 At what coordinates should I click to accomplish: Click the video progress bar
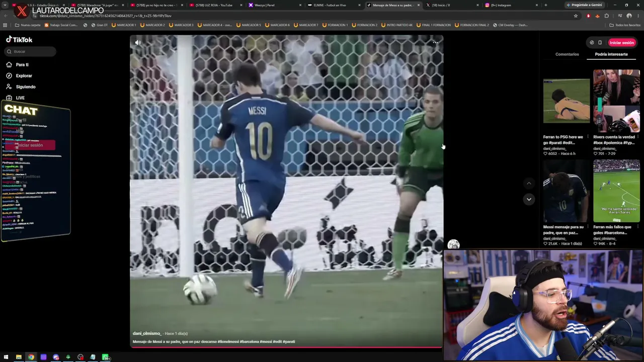tap(286, 347)
